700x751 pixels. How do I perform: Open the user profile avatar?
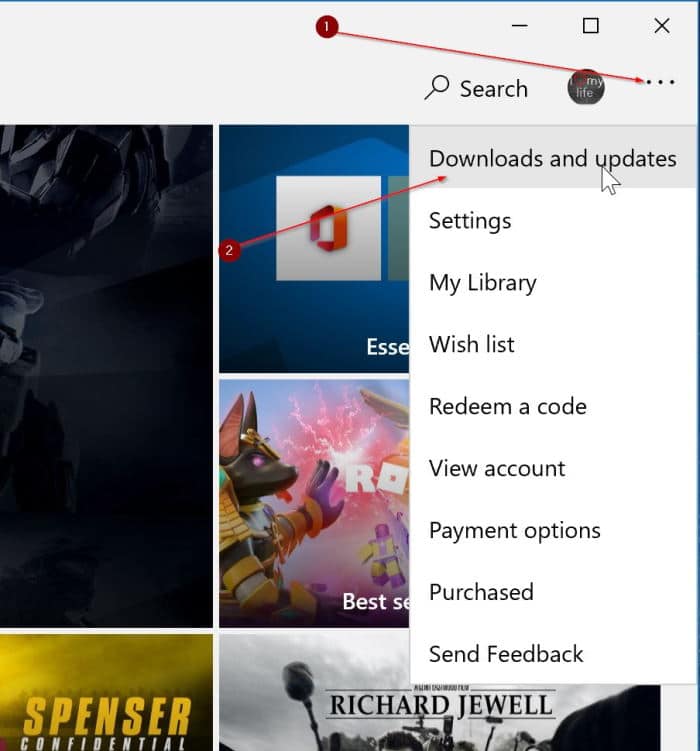click(x=586, y=87)
